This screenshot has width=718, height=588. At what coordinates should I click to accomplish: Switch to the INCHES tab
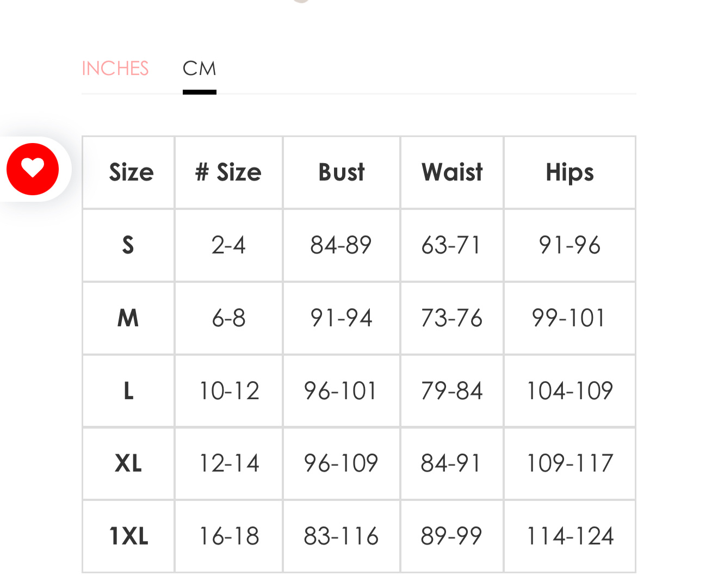[x=115, y=69]
